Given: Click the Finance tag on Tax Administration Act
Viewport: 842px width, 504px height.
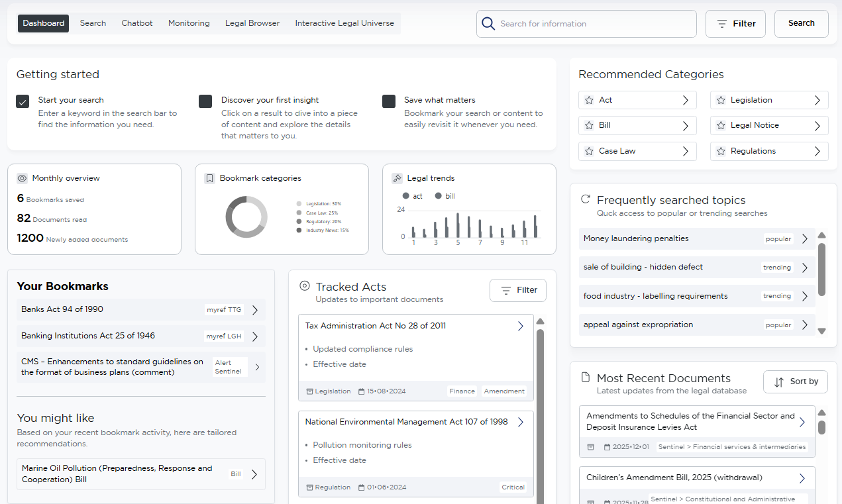Looking at the screenshot, I should tap(462, 391).
